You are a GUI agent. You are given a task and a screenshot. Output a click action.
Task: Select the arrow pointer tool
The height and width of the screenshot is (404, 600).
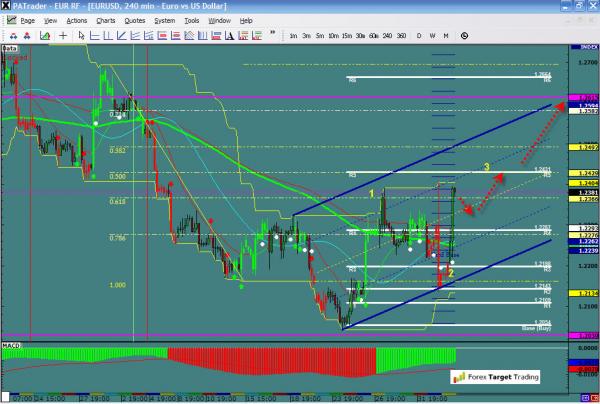81,36
